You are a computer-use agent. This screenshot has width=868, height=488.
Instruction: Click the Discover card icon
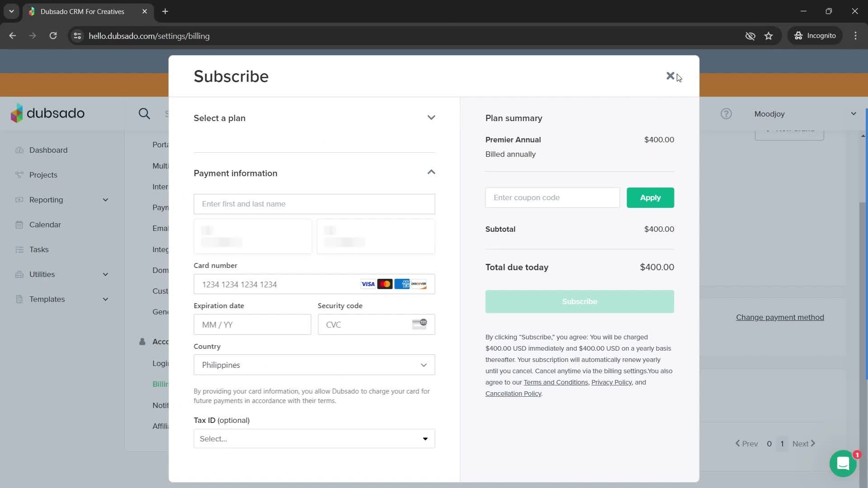419,284
